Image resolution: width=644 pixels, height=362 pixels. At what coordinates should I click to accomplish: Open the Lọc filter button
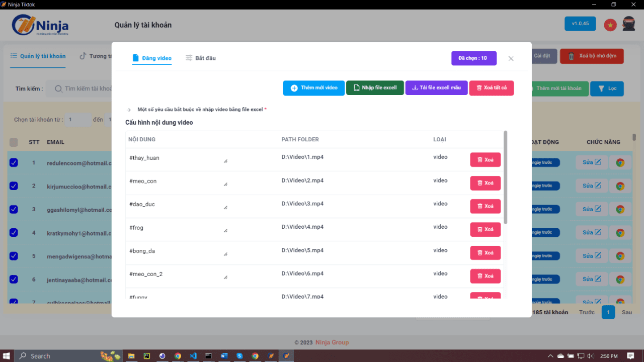607,88
